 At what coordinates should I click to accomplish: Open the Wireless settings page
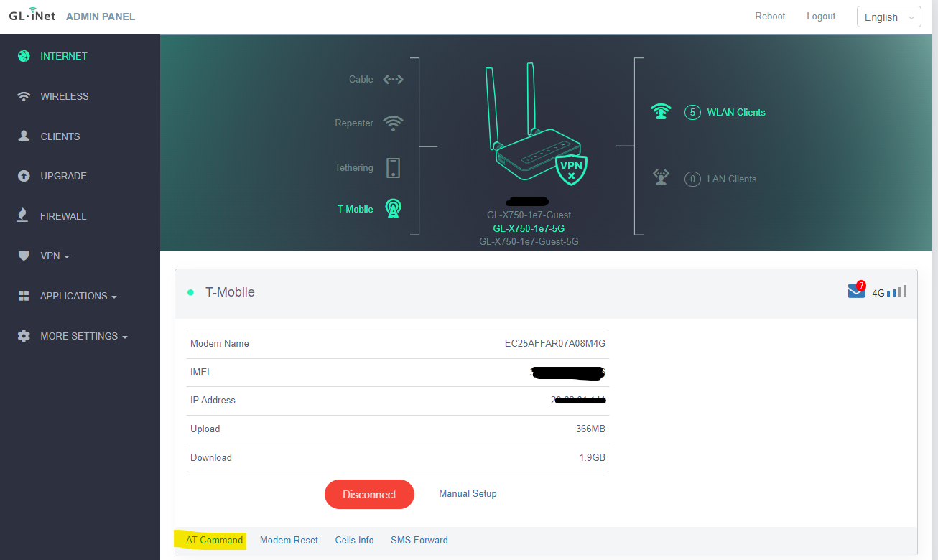click(65, 96)
